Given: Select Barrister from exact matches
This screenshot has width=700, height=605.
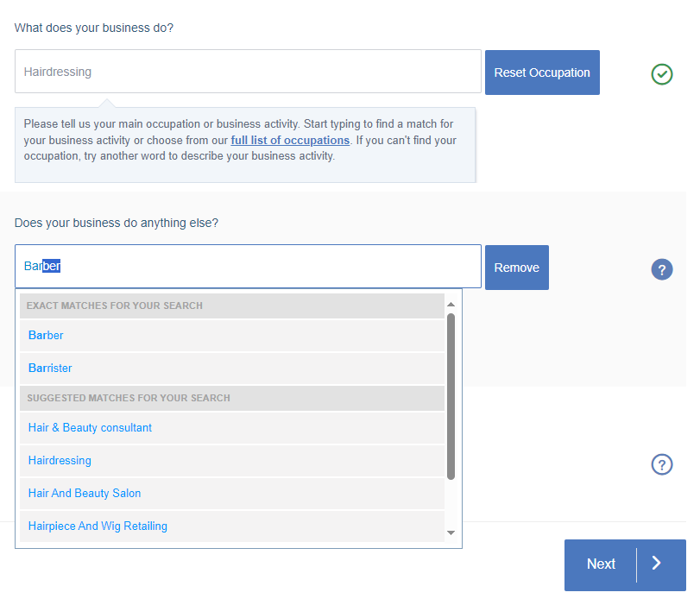Looking at the screenshot, I should [x=232, y=368].
